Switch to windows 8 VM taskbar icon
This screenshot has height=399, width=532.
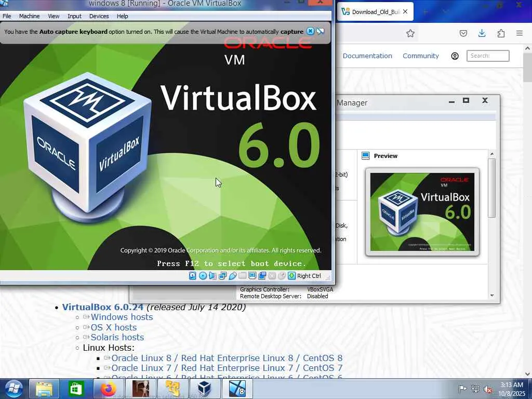coord(237,389)
